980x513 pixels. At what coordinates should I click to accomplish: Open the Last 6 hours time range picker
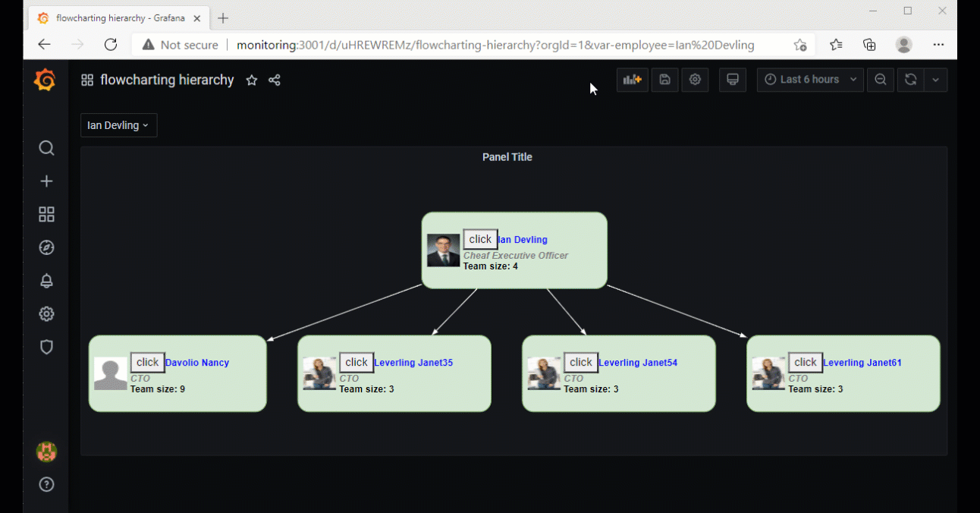[809, 79]
